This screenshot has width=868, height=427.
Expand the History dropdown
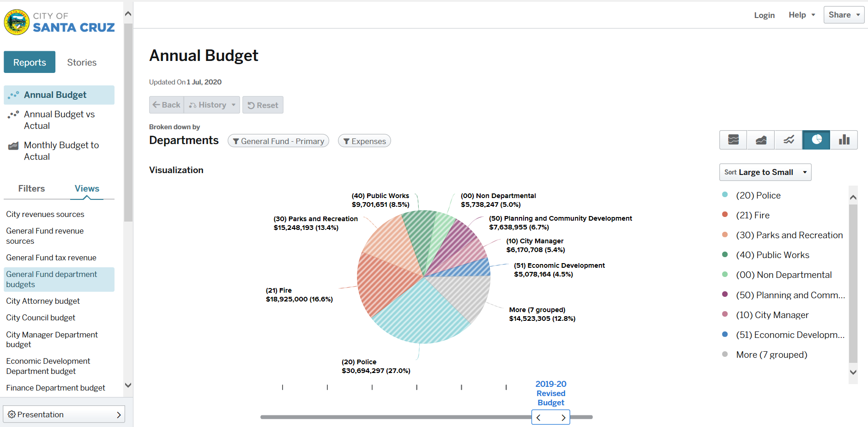(212, 105)
